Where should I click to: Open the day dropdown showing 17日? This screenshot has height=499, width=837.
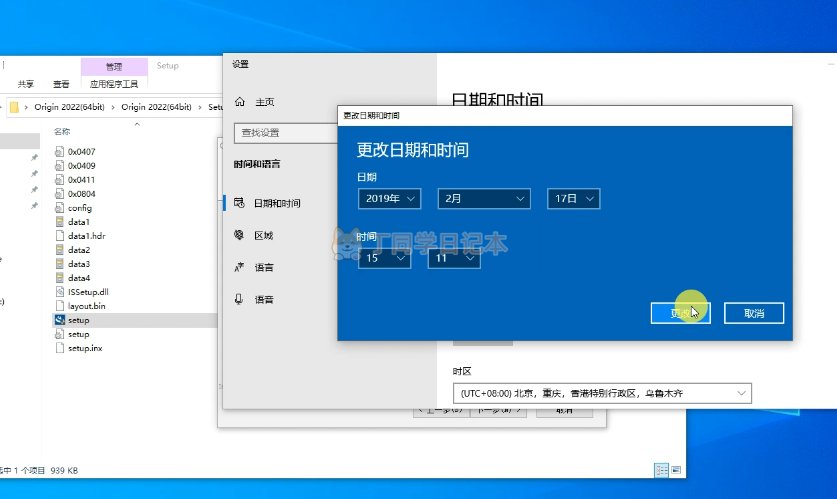573,199
